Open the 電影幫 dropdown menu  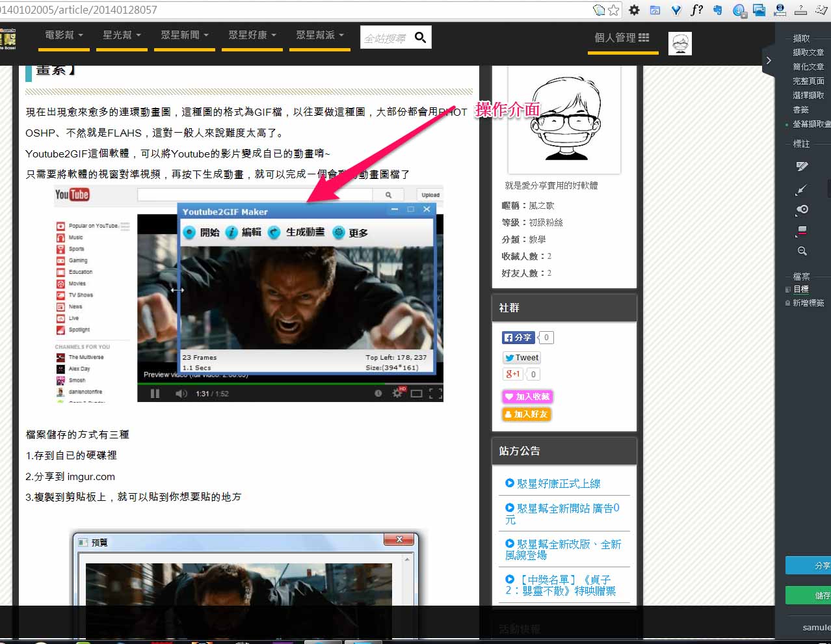click(64, 35)
